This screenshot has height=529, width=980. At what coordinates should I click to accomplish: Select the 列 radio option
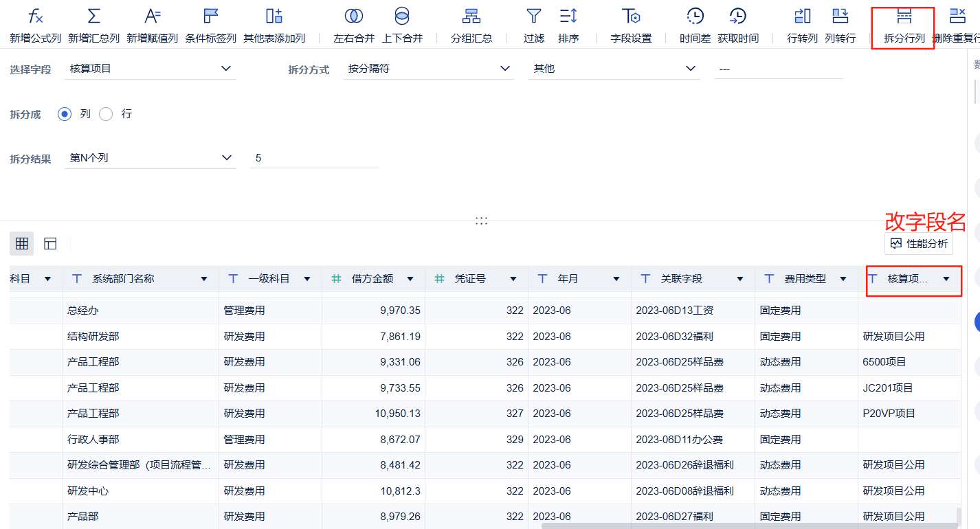click(65, 114)
